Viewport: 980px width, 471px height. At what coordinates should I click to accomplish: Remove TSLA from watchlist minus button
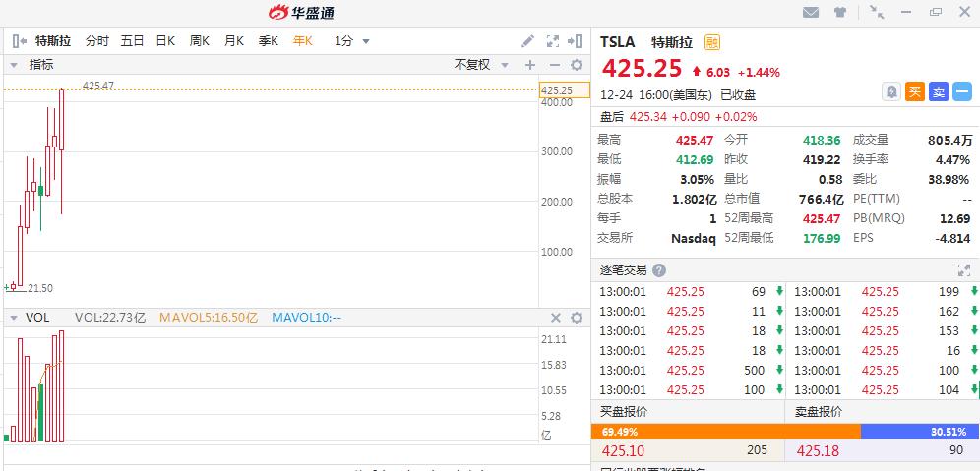pyautogui.click(x=962, y=91)
